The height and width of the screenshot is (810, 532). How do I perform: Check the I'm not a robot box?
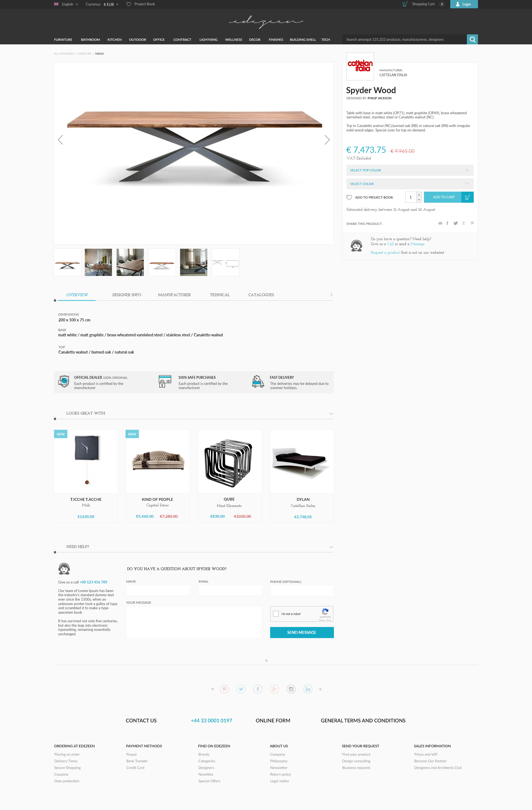click(276, 614)
